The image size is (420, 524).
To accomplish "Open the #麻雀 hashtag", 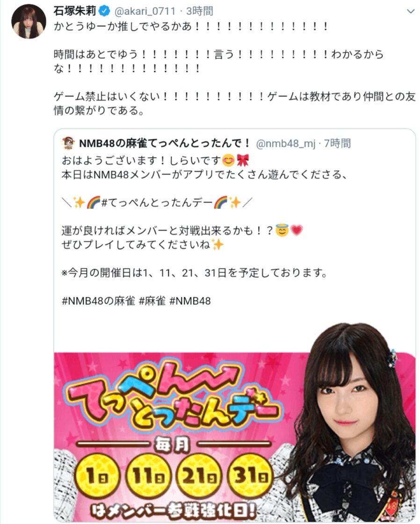I will [x=152, y=301].
